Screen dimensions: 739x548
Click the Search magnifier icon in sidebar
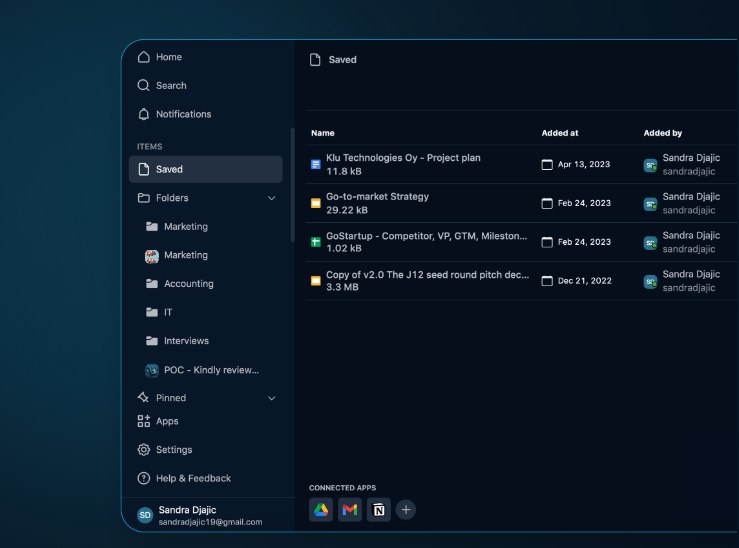(144, 86)
